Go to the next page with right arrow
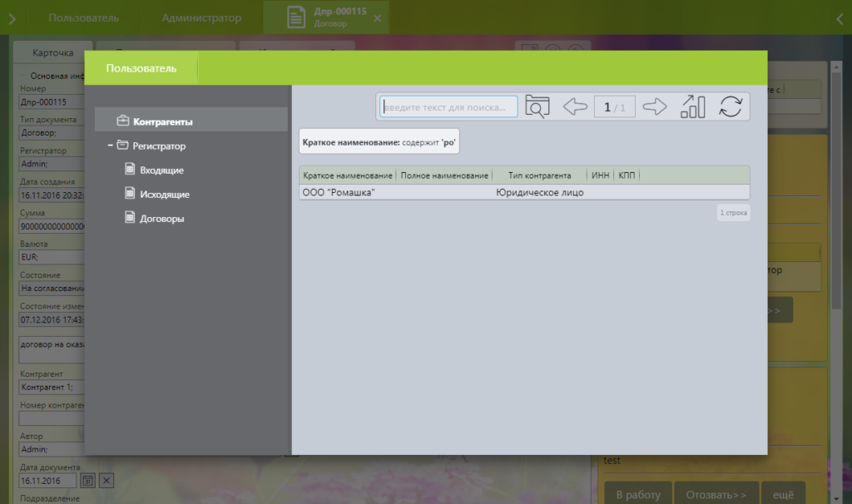Screen dimensions: 852x504 pos(656,106)
